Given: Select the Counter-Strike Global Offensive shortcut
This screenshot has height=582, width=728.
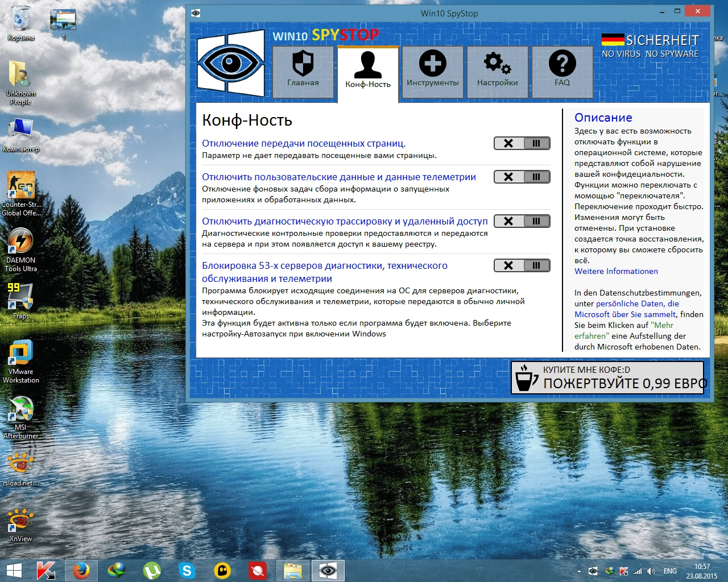Looking at the screenshot, I should pos(21,194).
